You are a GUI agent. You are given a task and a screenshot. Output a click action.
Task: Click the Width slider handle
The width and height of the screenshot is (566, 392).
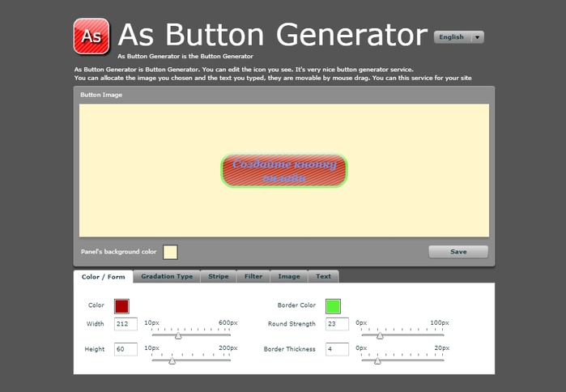coord(178,335)
